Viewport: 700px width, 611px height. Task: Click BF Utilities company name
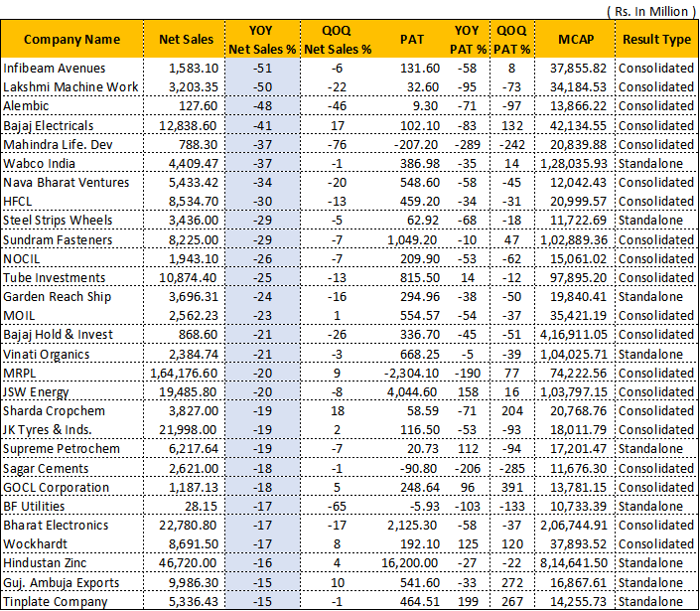coord(34,506)
